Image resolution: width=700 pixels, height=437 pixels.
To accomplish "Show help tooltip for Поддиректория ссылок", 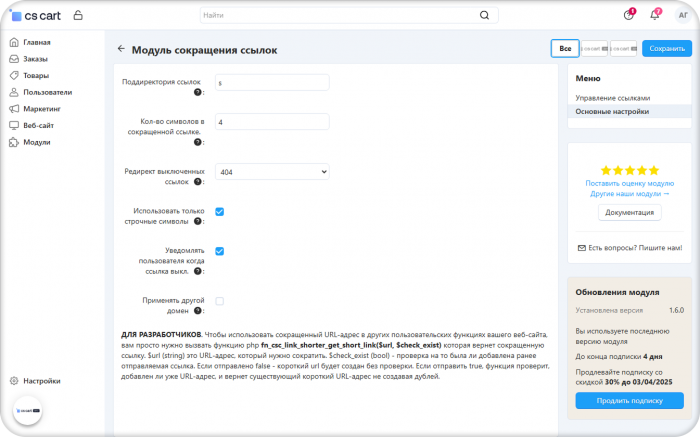I will pyautogui.click(x=197, y=92).
